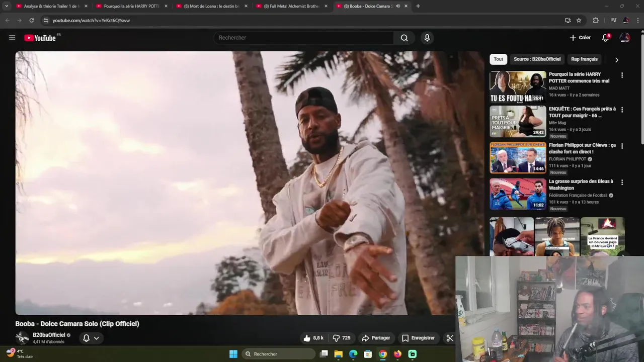Screen dimensions: 644x362
Task: Select the Tout filter chip
Action: [498, 59]
